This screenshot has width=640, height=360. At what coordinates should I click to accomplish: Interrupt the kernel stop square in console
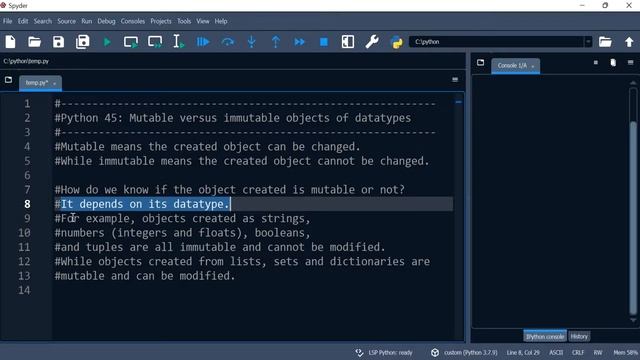(596, 62)
